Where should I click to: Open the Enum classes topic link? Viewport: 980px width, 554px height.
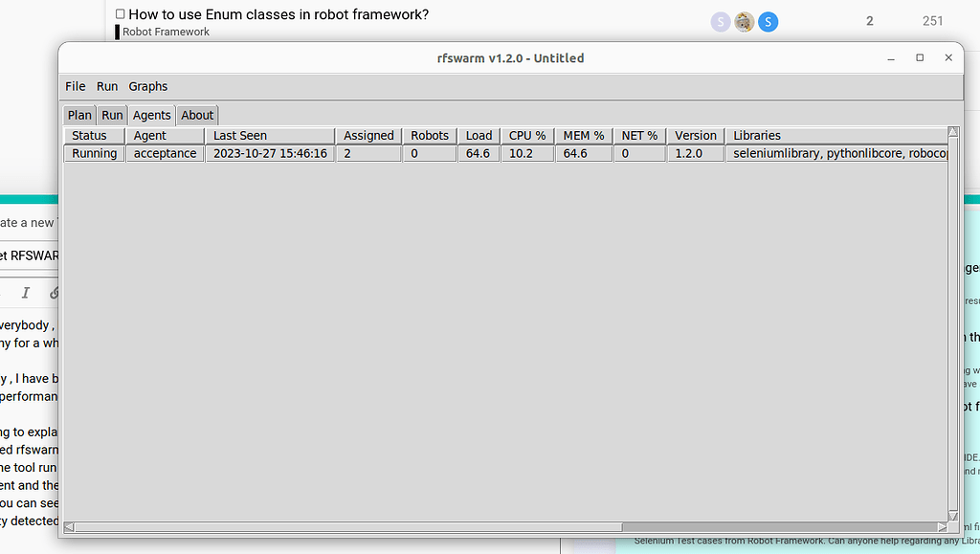point(278,14)
